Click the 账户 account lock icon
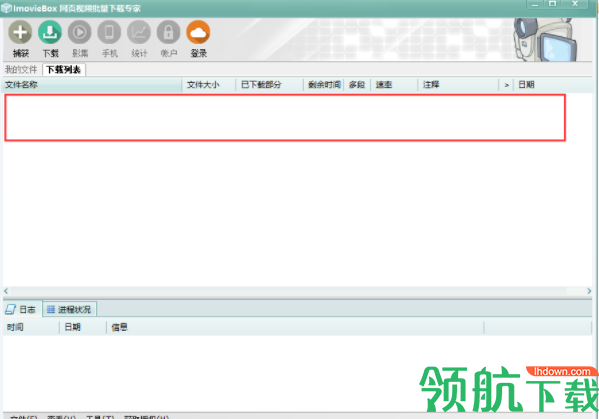The width and height of the screenshot is (599, 419). coord(168,32)
